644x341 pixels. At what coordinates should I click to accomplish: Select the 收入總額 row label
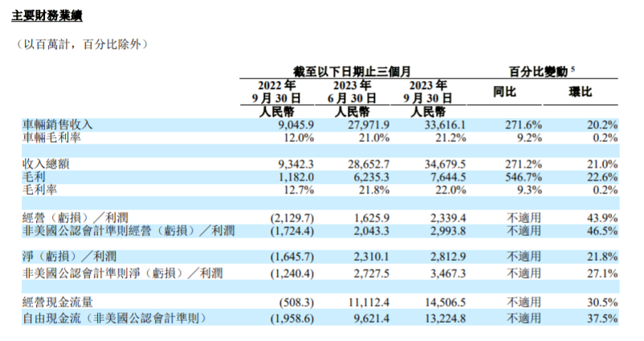click(46, 164)
